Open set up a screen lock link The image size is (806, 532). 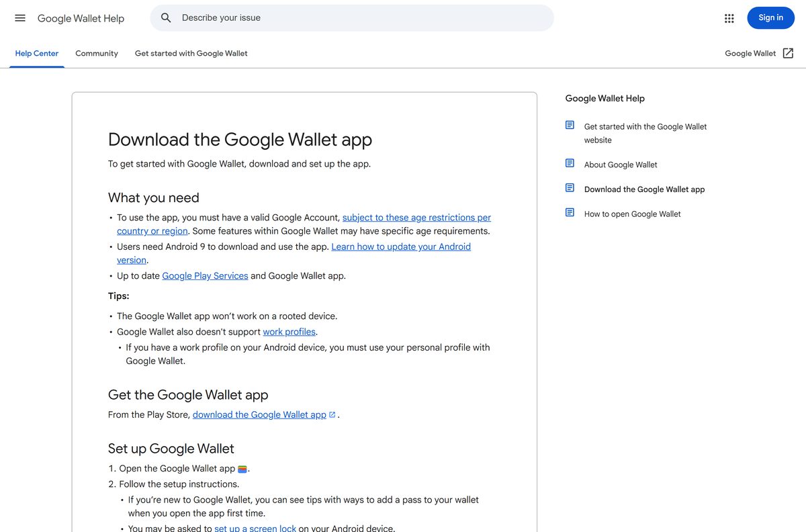(x=255, y=529)
